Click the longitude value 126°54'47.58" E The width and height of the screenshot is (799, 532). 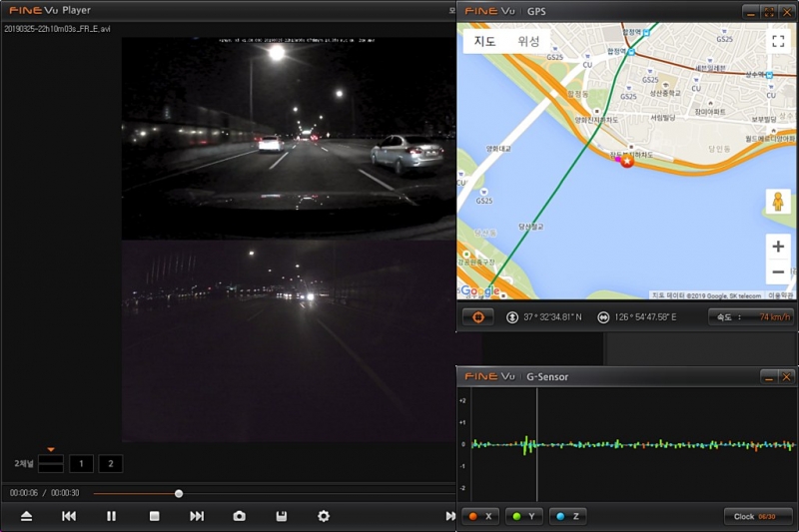[645, 317]
